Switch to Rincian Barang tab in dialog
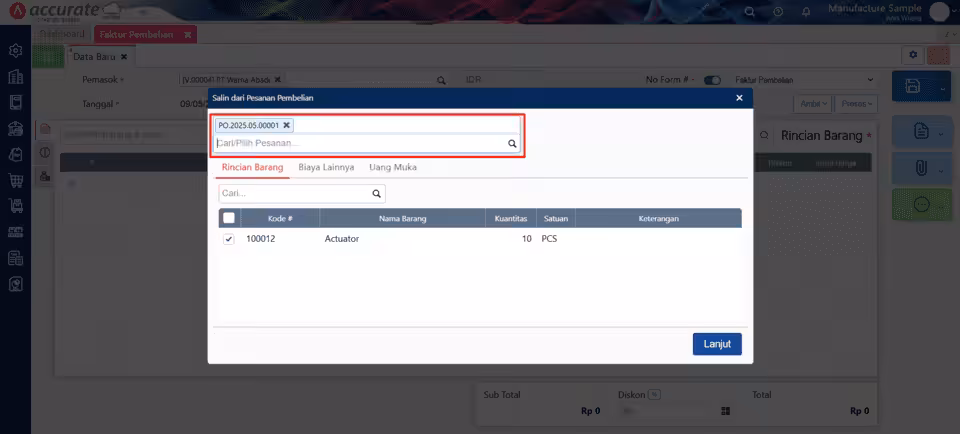This screenshot has height=434, width=960. coord(252,167)
